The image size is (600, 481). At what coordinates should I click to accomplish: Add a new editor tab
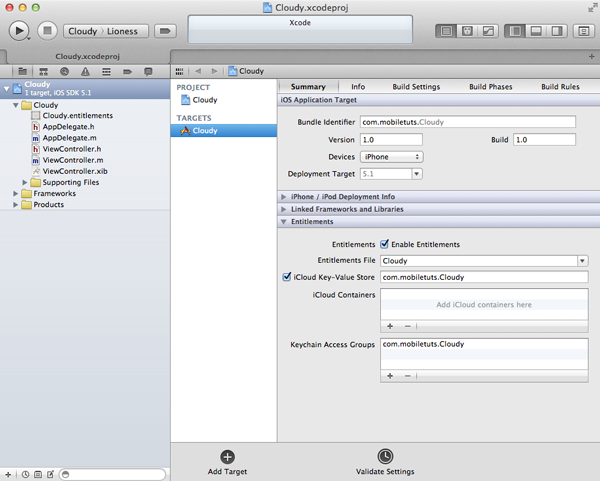[592, 57]
